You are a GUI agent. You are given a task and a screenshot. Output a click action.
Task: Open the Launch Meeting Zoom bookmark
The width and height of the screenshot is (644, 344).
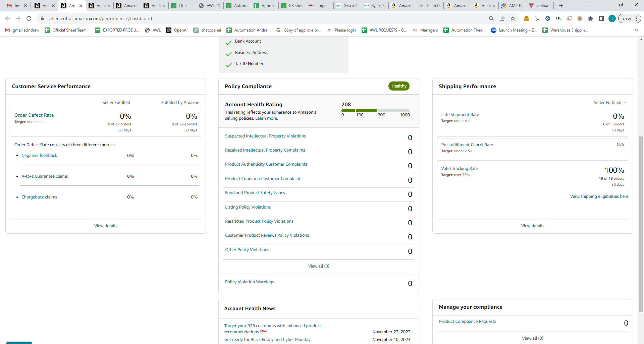coord(514,30)
